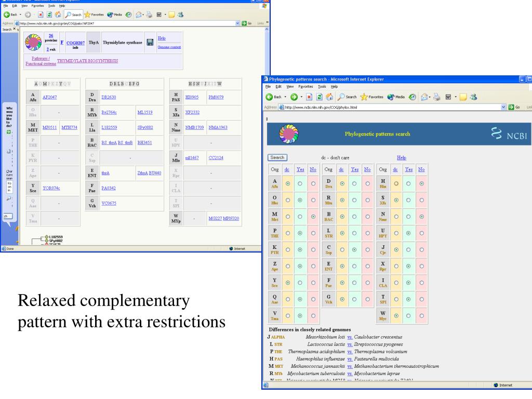This screenshot has width=532, height=399.
Task: Click floppy disk save icon for ThyA
Action: pos(150,43)
